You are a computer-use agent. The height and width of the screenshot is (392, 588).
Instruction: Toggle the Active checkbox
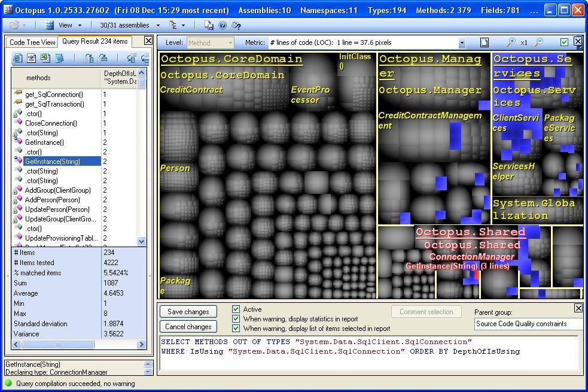(236, 309)
